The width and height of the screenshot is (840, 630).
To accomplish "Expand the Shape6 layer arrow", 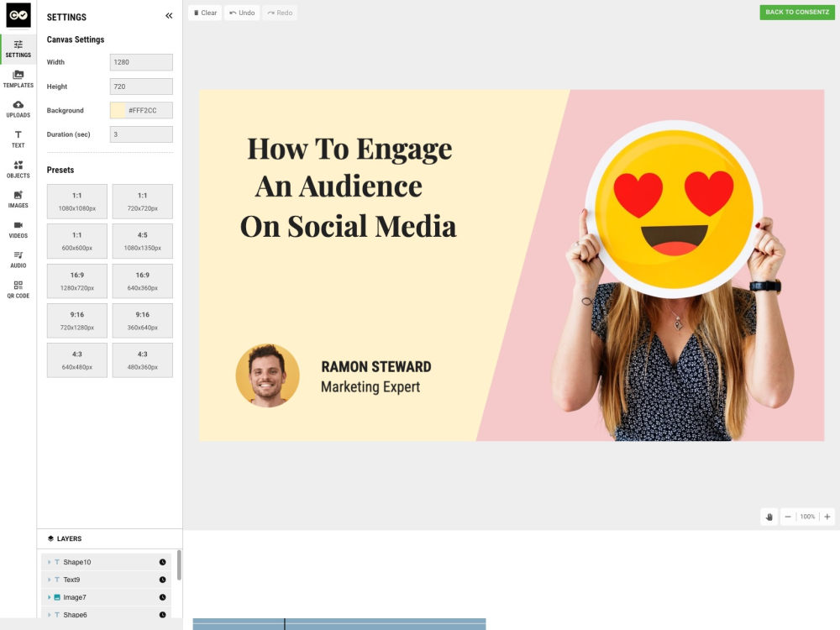I will tap(49, 615).
